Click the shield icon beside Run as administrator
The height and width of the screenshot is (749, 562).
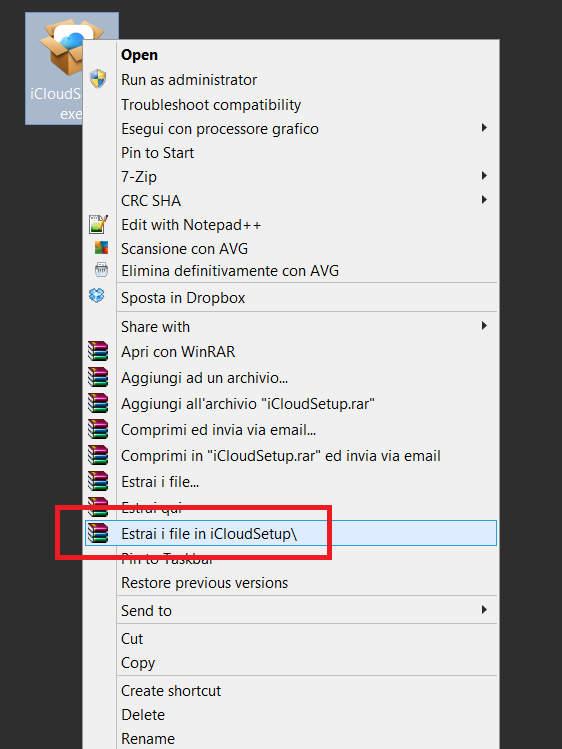click(98, 78)
